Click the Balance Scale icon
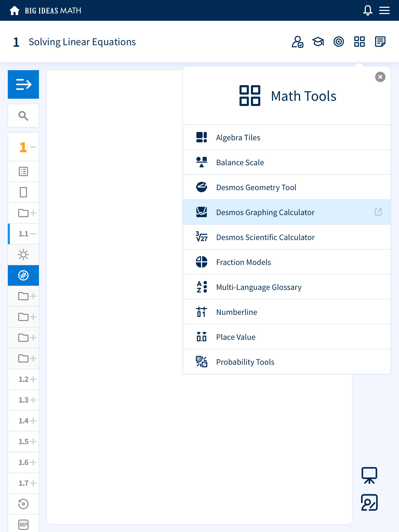399x532 pixels. (x=202, y=162)
